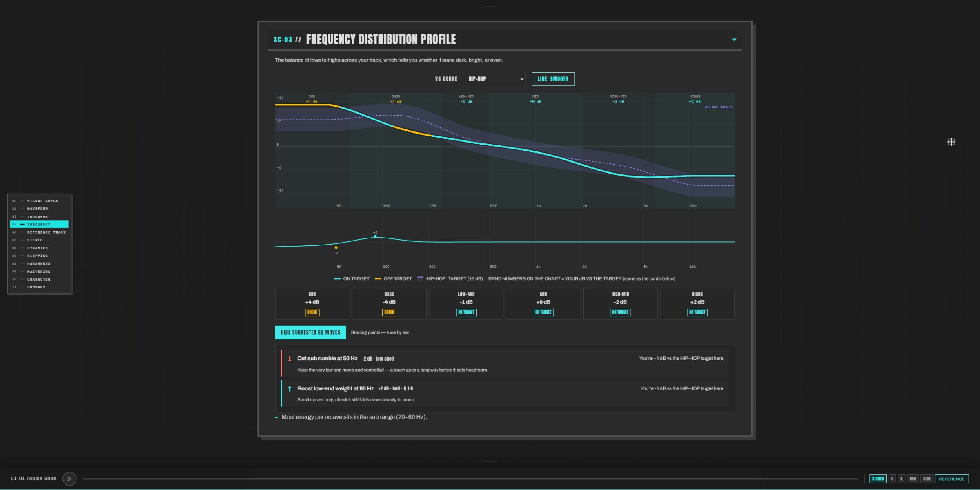Toggle the Line: Smooth button
This screenshot has width=980, height=490.
pyautogui.click(x=553, y=79)
